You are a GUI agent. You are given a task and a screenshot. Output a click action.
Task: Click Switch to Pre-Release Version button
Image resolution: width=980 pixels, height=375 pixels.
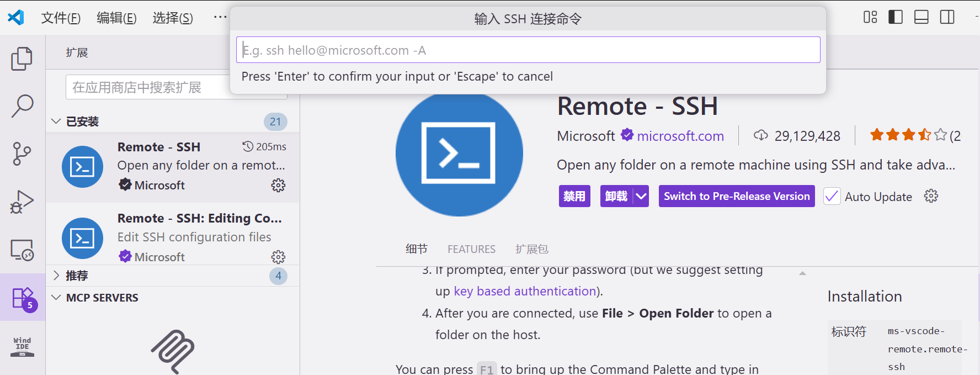click(x=737, y=196)
